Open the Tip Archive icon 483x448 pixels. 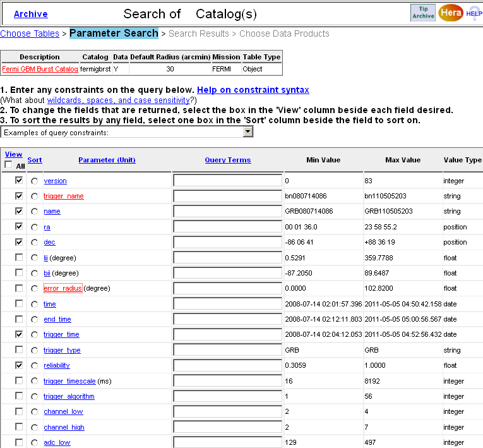coord(423,13)
